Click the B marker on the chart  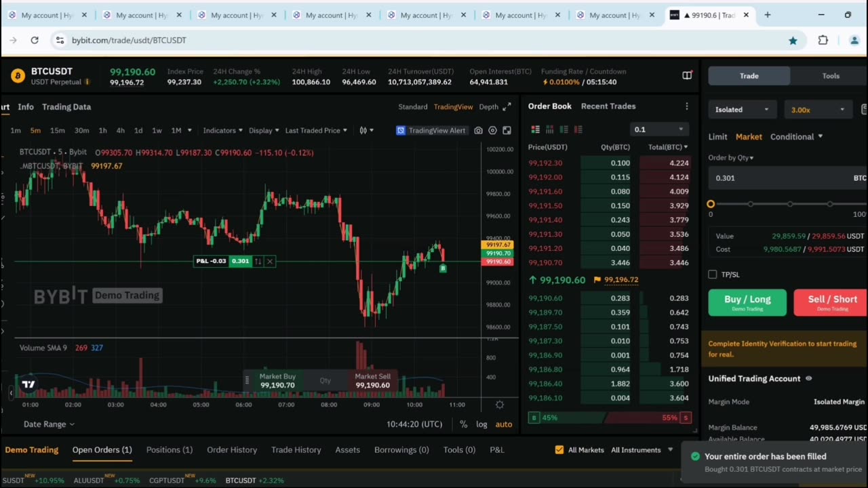443,268
